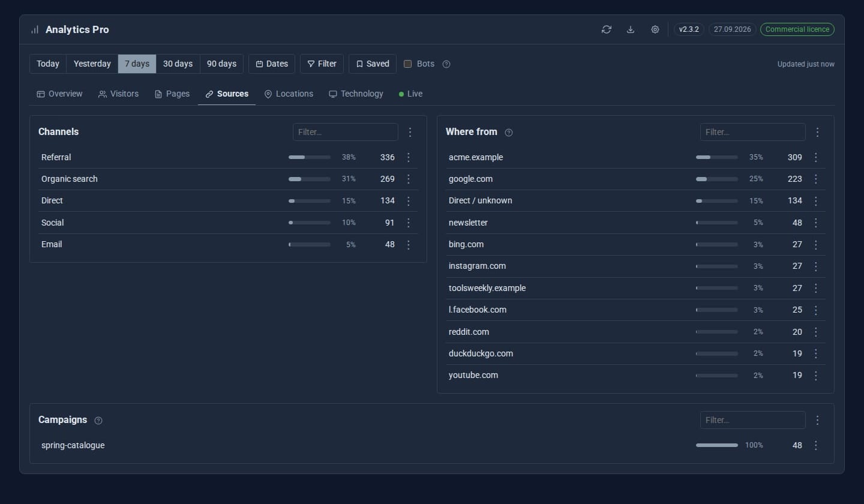Switch to the Visitors tab

coord(118,94)
